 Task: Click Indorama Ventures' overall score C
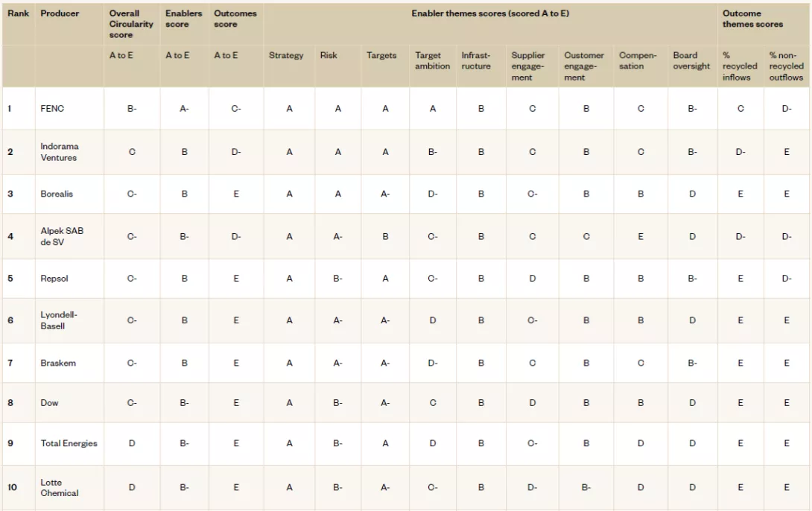[x=132, y=152]
